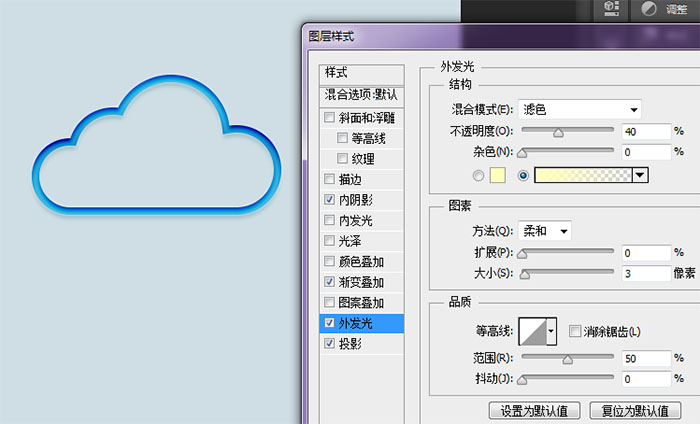Screen dimensions: 700x424
Task: Click the 扩展 value field
Action: (646, 253)
